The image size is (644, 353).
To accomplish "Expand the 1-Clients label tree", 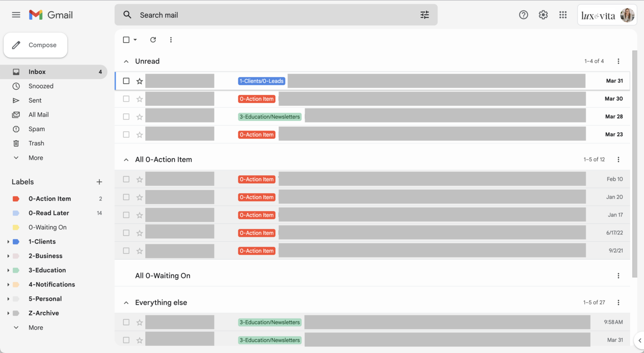I will [8, 242].
